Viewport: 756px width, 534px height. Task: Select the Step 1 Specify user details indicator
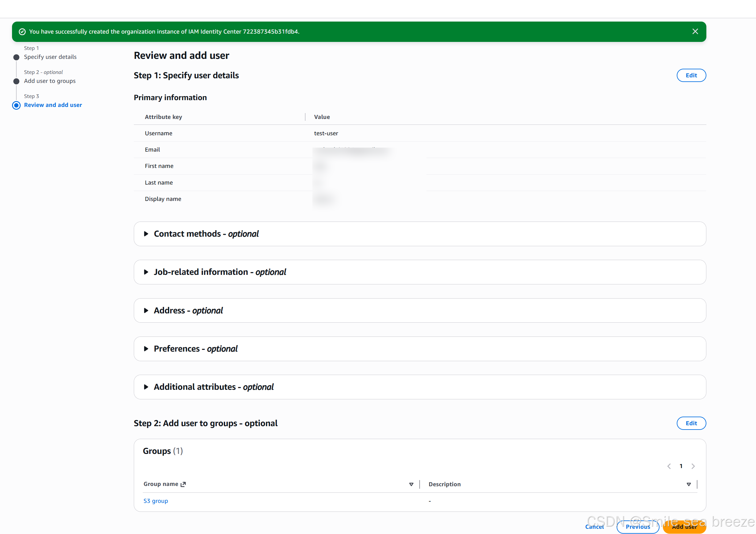[16, 57]
